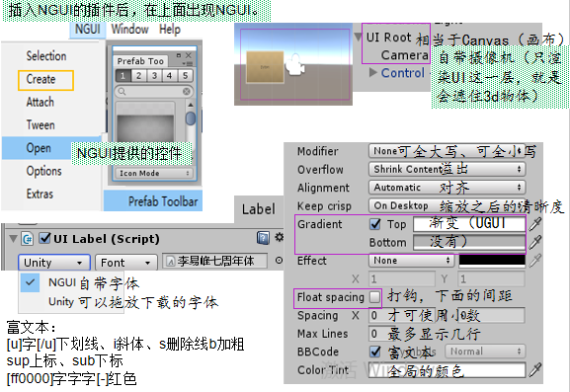Select Control in hierarchy
Image resolution: width=570 pixels, height=392 pixels.
click(402, 73)
